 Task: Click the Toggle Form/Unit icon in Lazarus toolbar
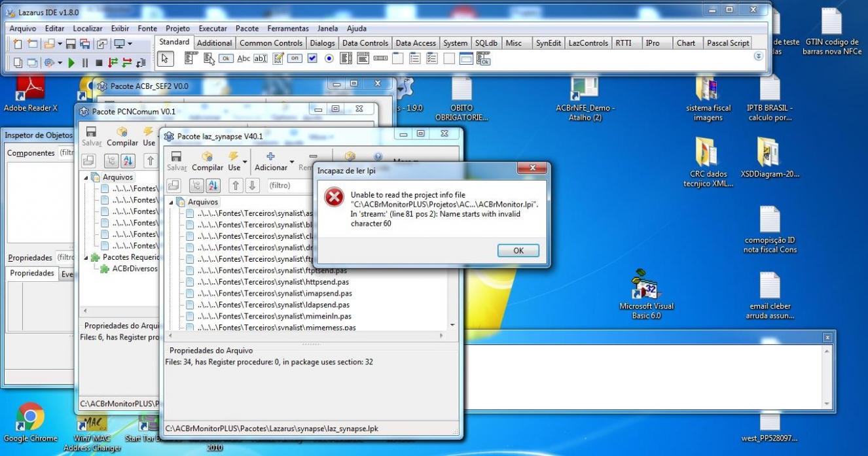102,44
